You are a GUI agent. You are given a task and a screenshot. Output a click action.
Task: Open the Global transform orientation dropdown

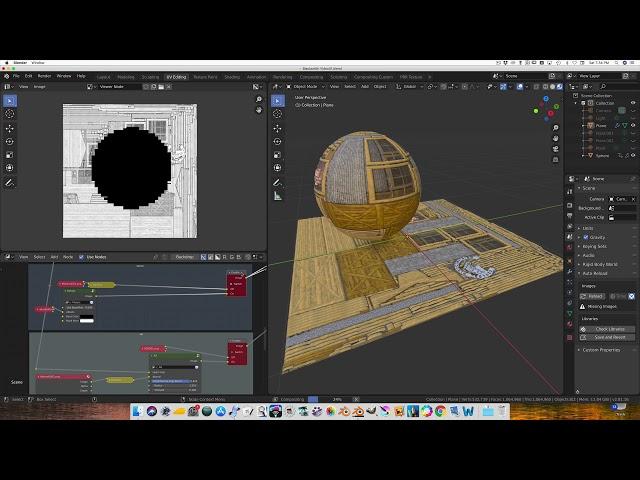(409, 87)
